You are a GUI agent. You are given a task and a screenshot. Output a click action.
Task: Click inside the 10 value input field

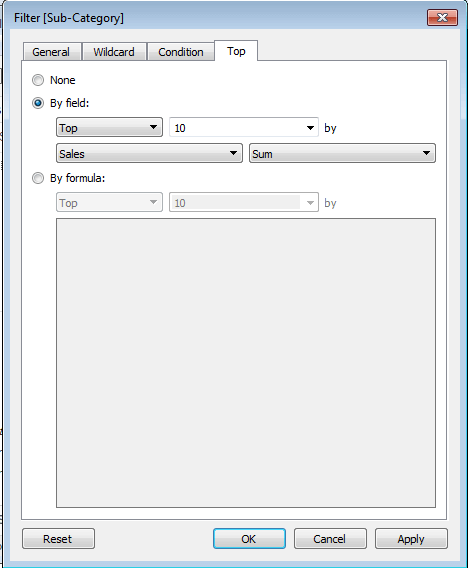[x=236, y=128]
